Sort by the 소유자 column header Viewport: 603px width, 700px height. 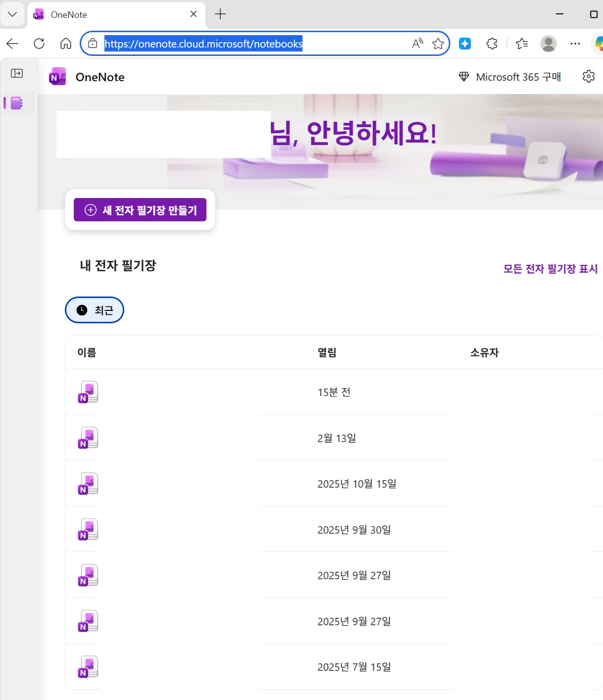484,352
